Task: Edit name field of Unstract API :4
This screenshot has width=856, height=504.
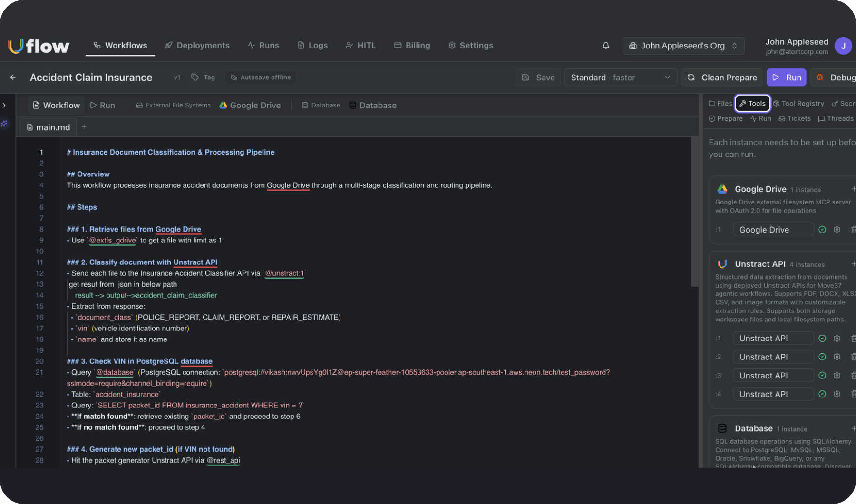Action: [773, 394]
